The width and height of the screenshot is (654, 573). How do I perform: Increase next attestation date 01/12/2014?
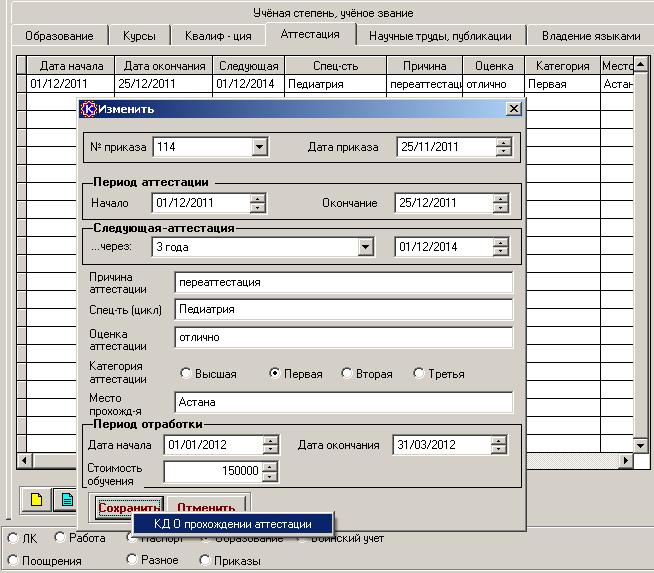tap(501, 242)
